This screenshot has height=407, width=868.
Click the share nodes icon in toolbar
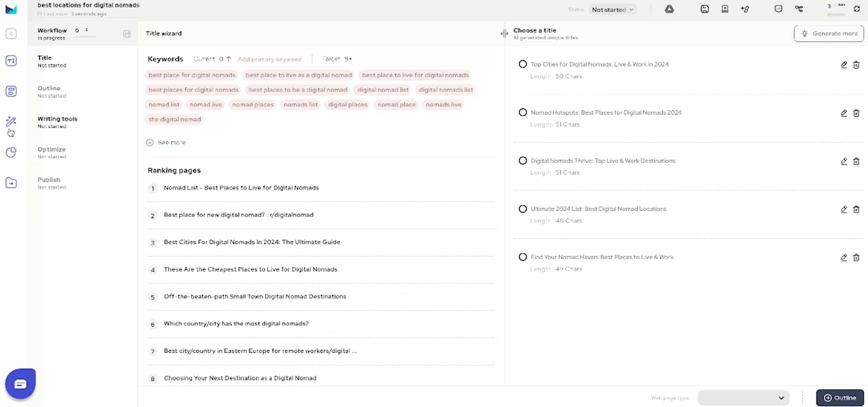[799, 9]
